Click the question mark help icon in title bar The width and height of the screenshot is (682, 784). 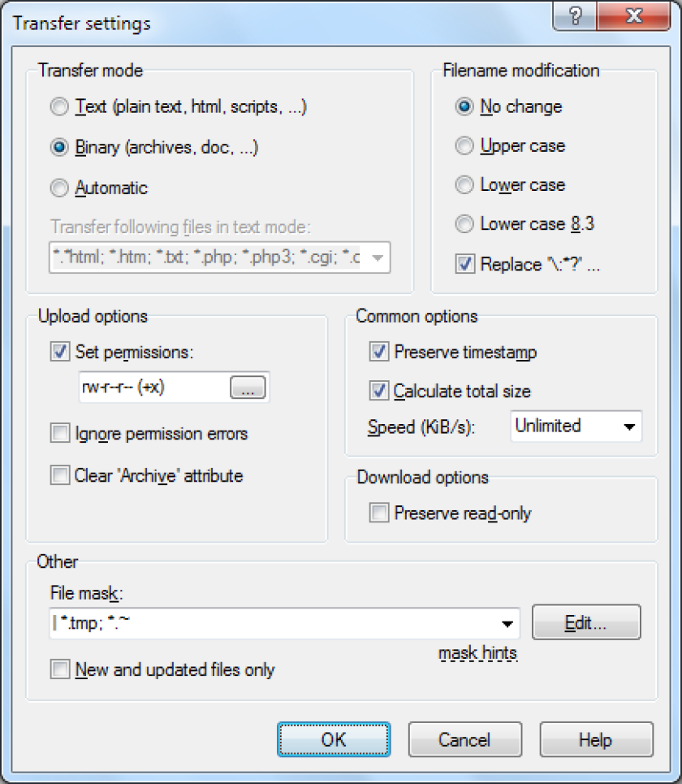(x=575, y=15)
